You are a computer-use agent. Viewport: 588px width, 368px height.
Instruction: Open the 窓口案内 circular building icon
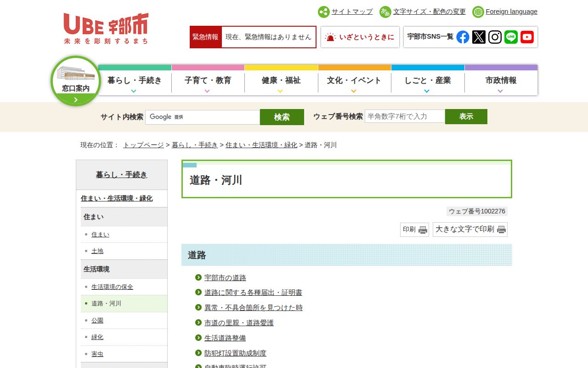click(76, 81)
